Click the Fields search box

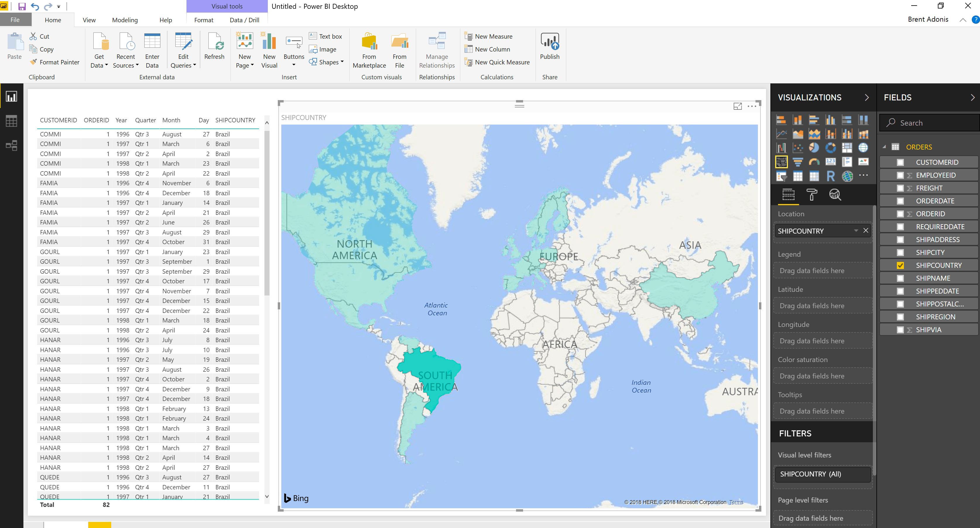tap(928, 123)
